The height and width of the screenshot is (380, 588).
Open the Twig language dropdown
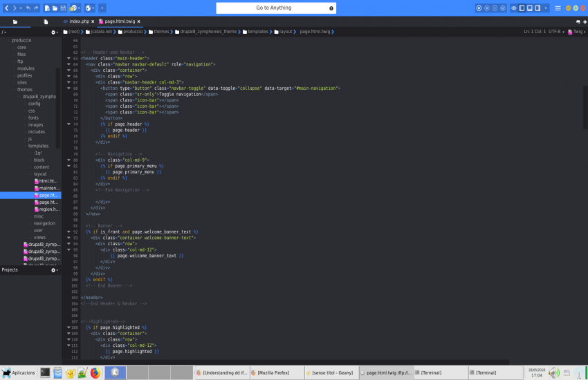(577, 32)
